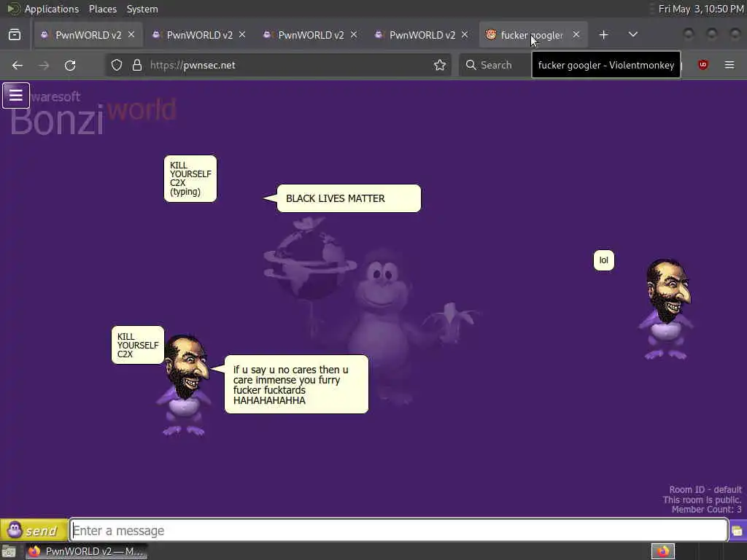Click the This room is public text

click(x=703, y=499)
